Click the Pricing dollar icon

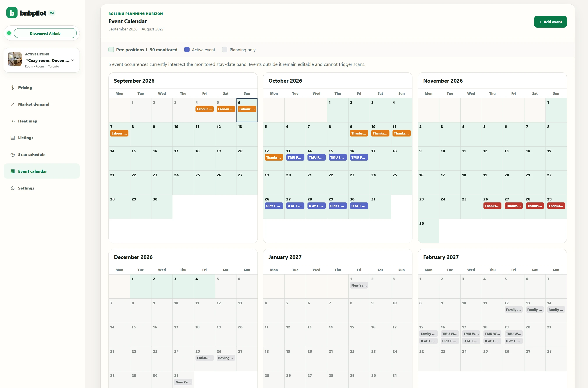[13, 88]
